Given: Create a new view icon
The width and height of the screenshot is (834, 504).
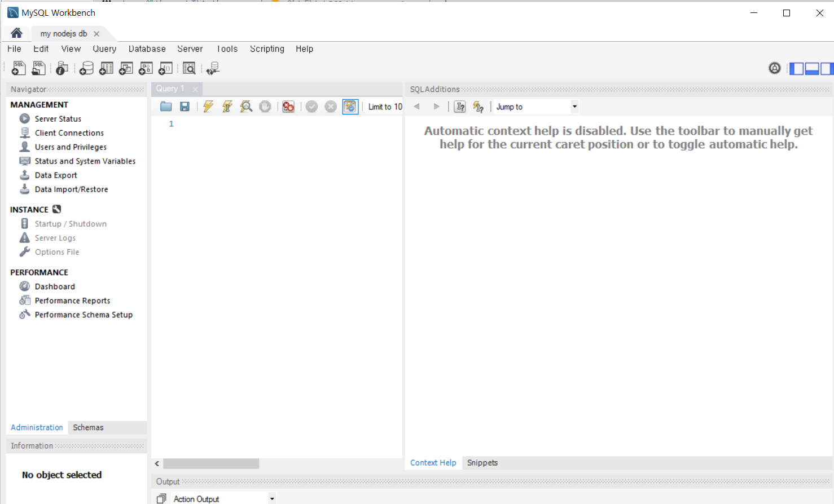Looking at the screenshot, I should (x=126, y=68).
